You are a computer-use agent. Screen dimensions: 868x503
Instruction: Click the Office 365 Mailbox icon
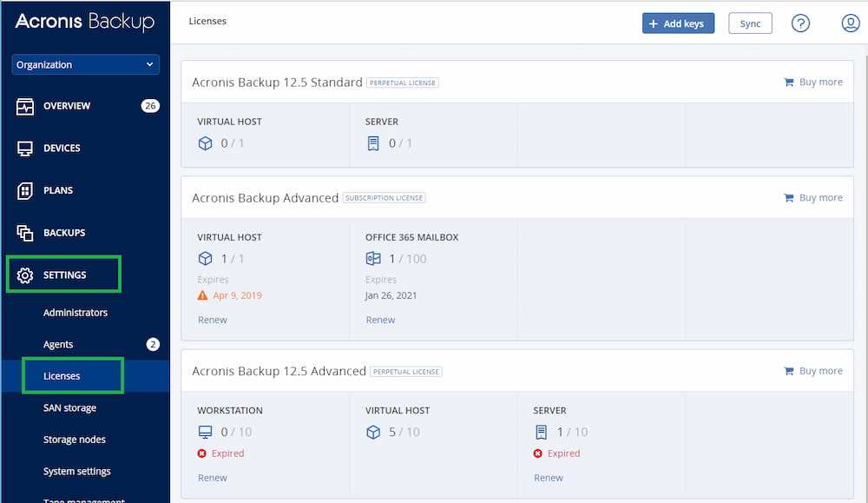point(373,259)
